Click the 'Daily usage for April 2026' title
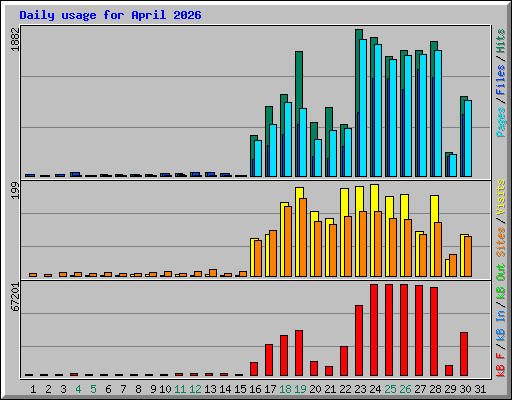This screenshot has height=400, width=512. point(110,15)
